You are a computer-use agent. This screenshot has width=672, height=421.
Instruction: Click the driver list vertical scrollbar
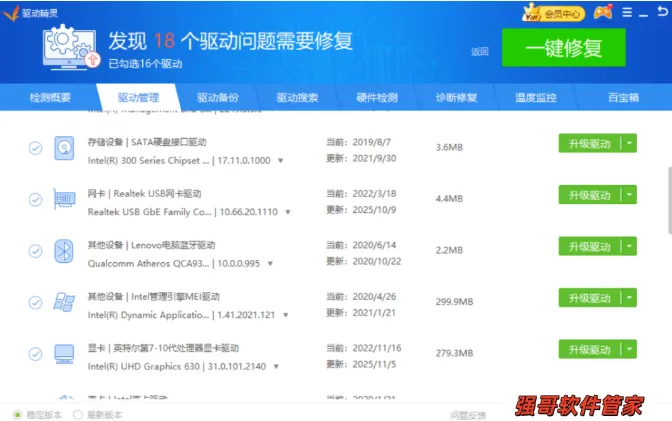point(670,200)
